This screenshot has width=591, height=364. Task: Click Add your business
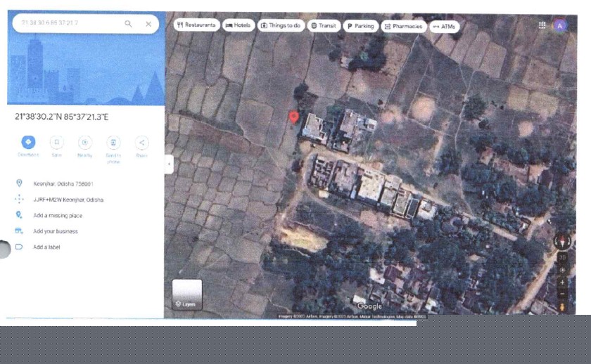pyautogui.click(x=55, y=231)
